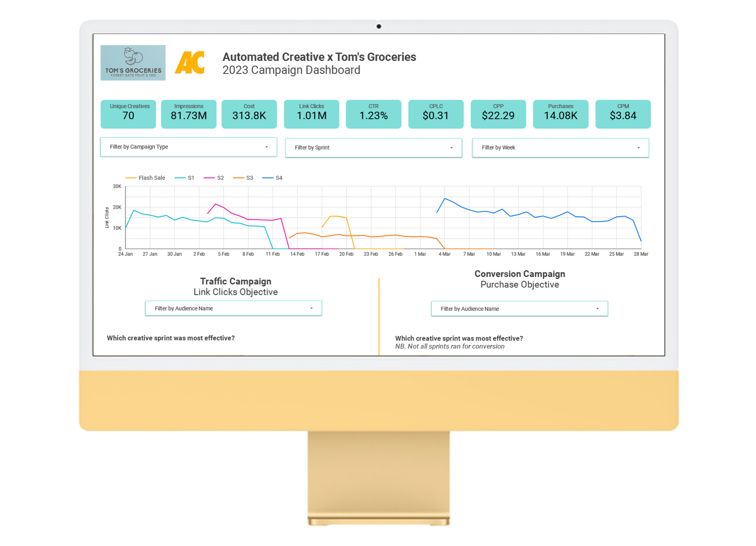Click the Link Clicks 1.01M card
The image size is (756, 546).
[x=311, y=114]
